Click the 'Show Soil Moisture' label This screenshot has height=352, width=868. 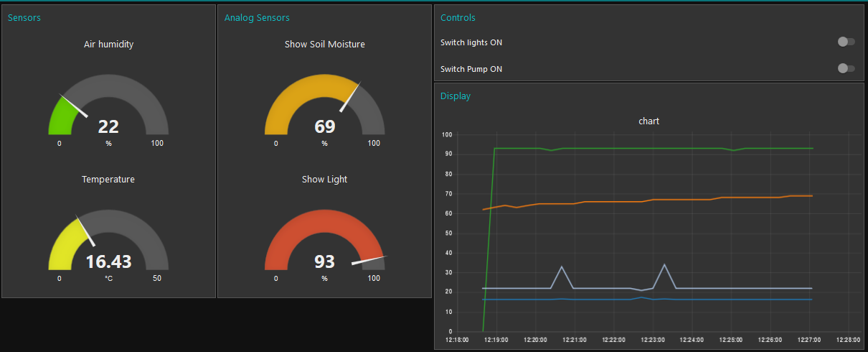tap(325, 44)
